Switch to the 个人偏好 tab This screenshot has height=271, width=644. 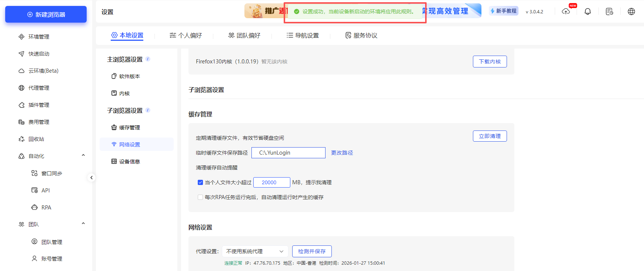point(186,35)
